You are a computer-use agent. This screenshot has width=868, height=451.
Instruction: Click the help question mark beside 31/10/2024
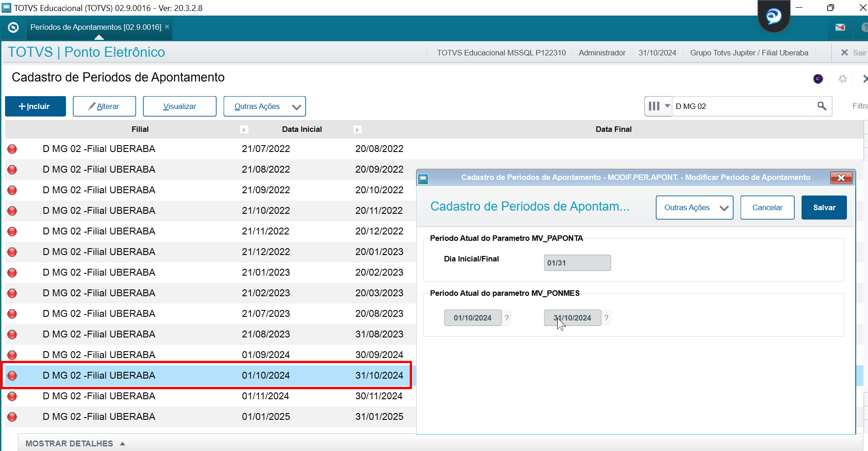click(606, 318)
